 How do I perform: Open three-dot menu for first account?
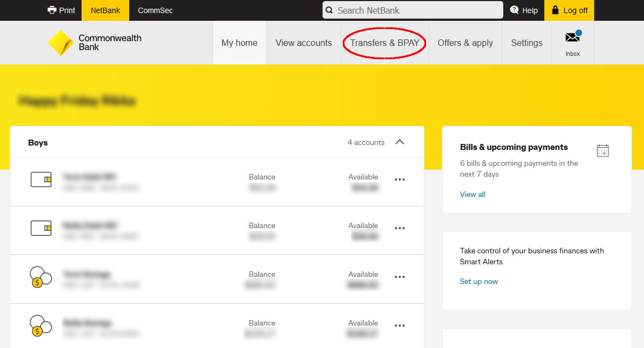[x=400, y=179]
